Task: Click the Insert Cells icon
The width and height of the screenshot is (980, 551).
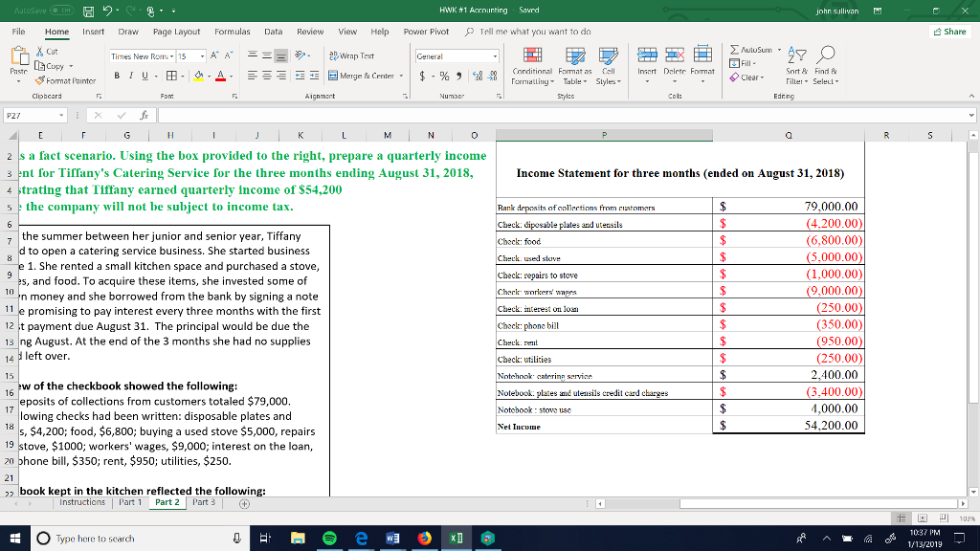Action: (648, 55)
